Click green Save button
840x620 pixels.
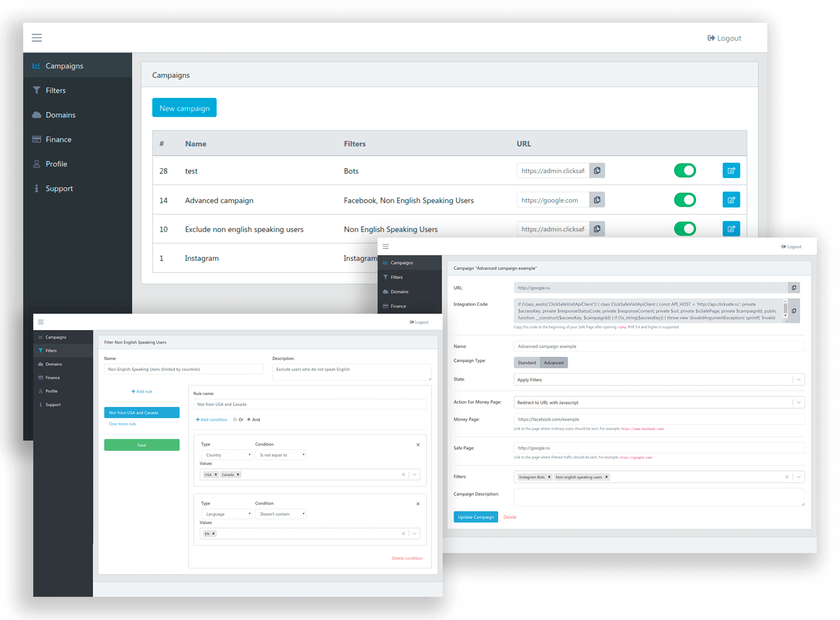point(142,445)
